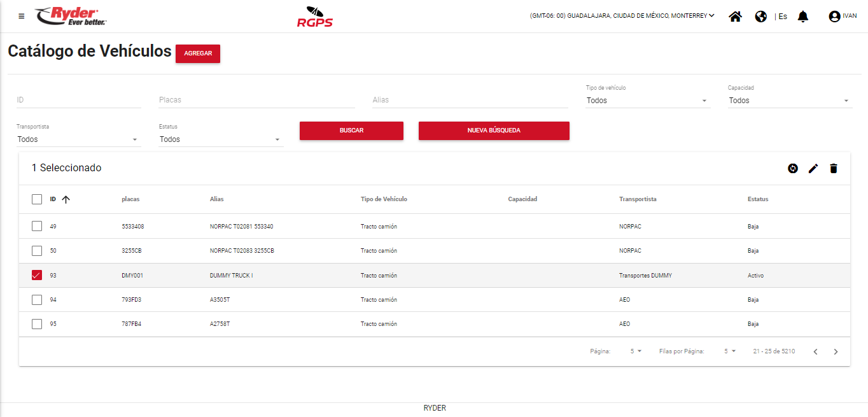Click the circular sync status icon
Screen dimensions: 868x417
[793, 168]
